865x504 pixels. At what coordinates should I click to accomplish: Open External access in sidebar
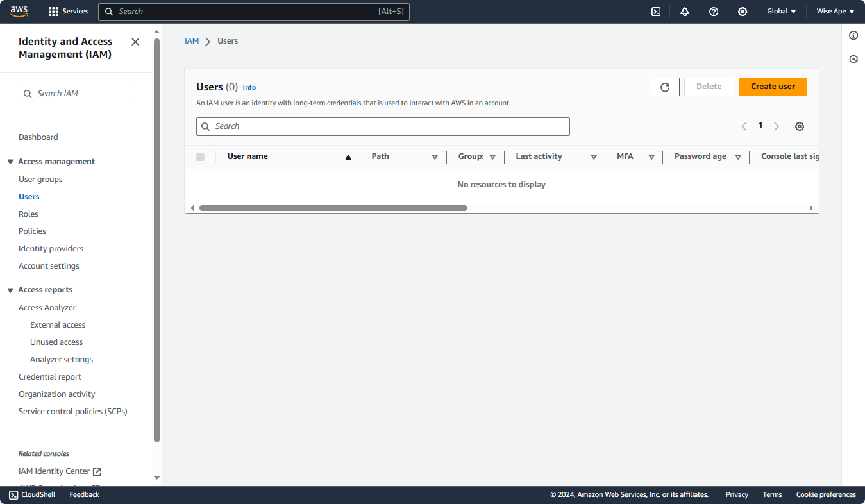[x=58, y=325]
